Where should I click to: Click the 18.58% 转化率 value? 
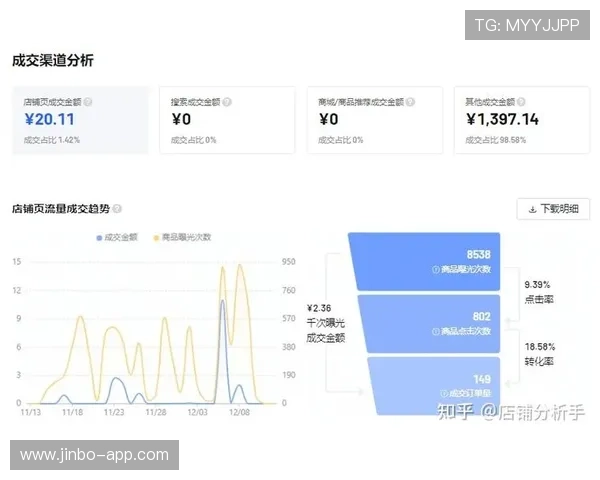[x=540, y=347]
